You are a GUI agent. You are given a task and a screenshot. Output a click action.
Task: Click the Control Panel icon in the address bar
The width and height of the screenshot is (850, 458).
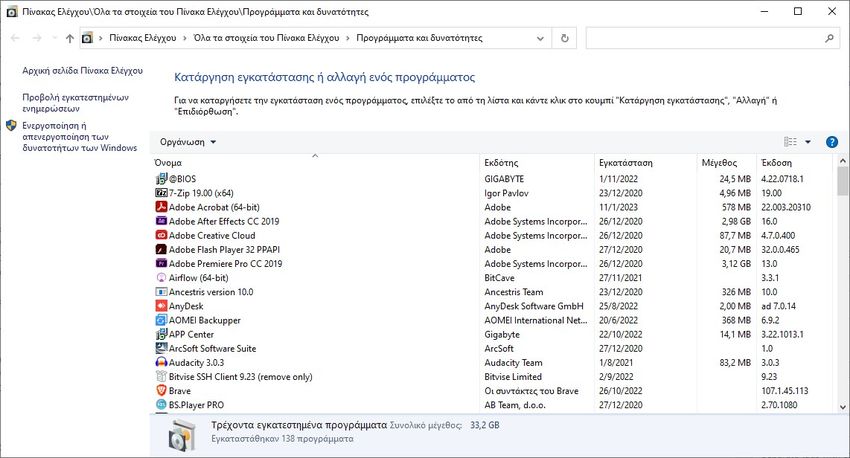pyautogui.click(x=87, y=38)
